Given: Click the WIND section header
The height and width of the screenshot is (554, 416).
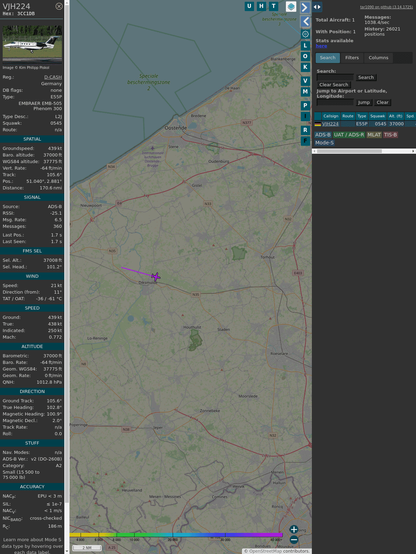Looking at the screenshot, I should pos(32,276).
